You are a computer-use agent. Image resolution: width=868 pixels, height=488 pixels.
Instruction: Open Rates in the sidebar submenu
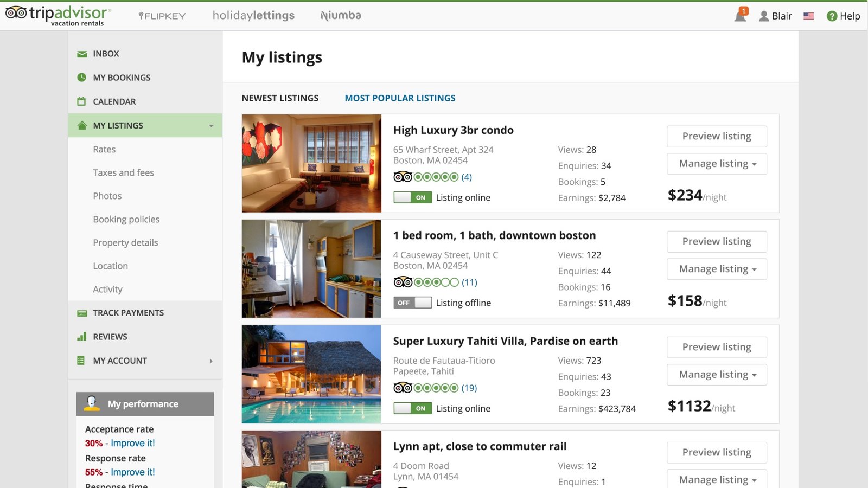pyautogui.click(x=104, y=149)
